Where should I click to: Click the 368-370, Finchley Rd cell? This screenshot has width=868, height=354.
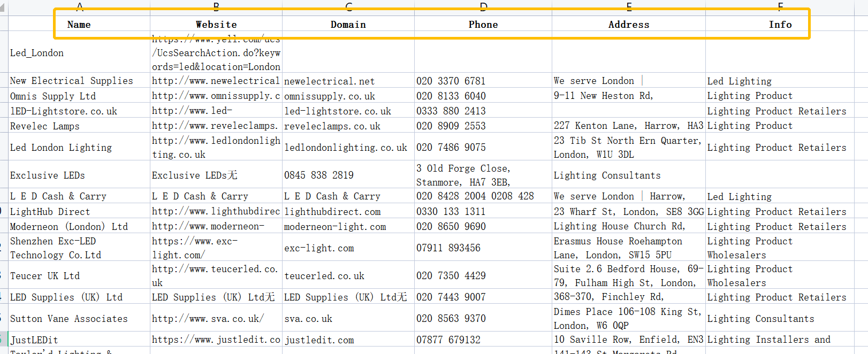629,297
